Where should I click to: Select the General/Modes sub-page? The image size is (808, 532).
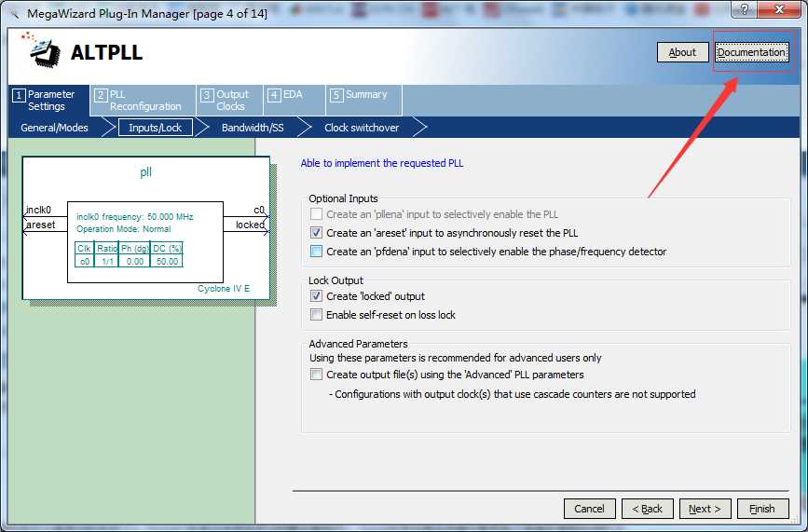pyautogui.click(x=54, y=128)
